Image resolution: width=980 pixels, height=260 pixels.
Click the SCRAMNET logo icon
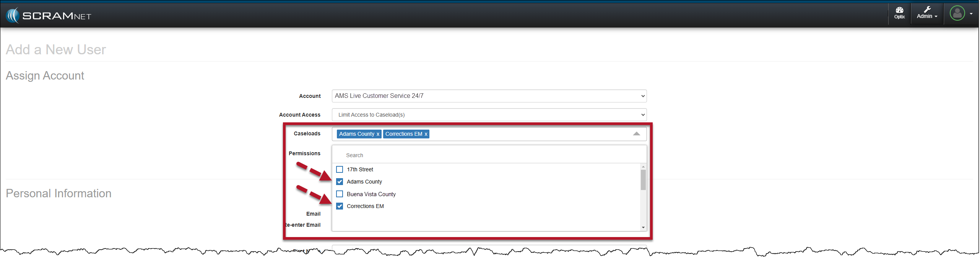point(13,16)
